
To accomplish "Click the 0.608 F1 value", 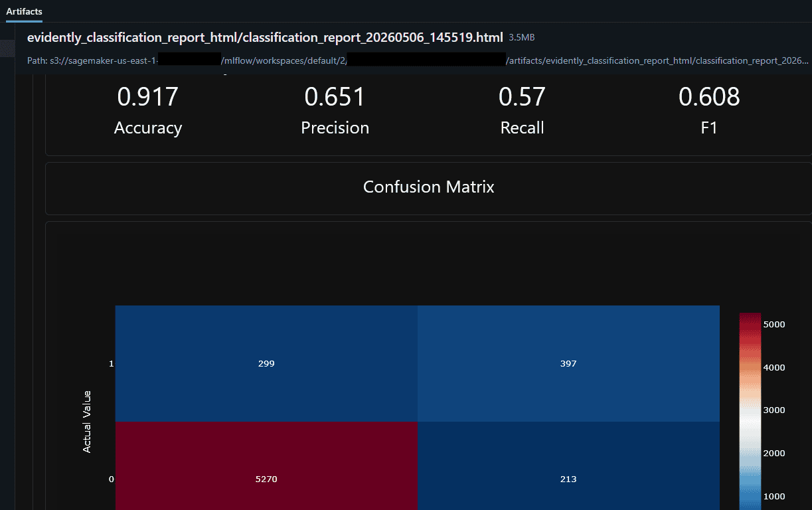I will coord(709,97).
